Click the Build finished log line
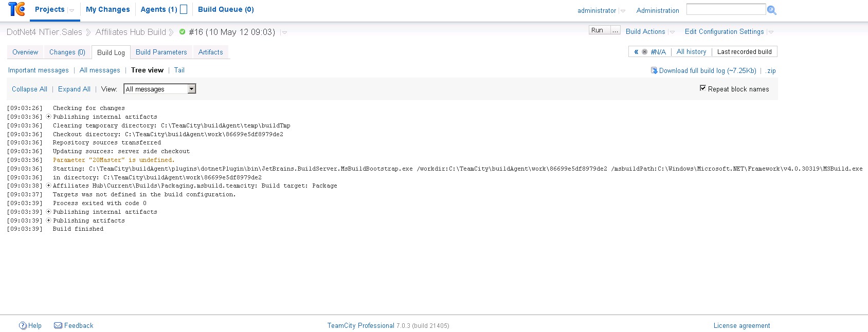Viewport: 868px width, 332px height. 78,229
